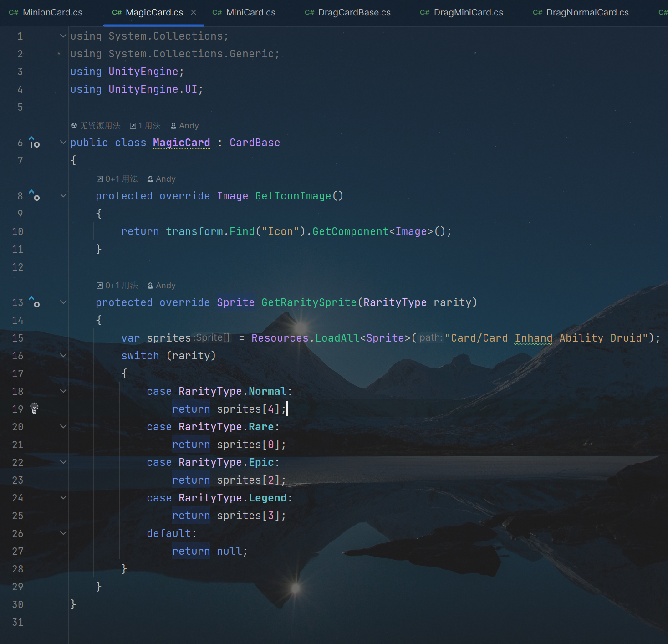Click the GetRaritySprite method name
The image size is (668, 644).
pyautogui.click(x=309, y=302)
